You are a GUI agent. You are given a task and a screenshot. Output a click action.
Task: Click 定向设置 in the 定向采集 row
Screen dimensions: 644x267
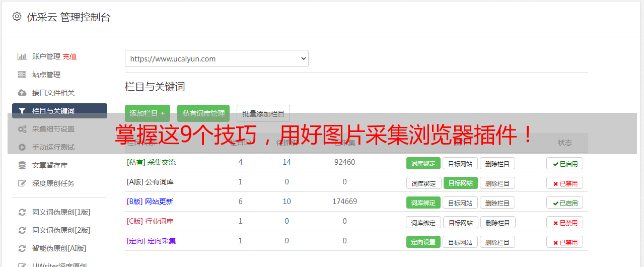click(x=423, y=242)
